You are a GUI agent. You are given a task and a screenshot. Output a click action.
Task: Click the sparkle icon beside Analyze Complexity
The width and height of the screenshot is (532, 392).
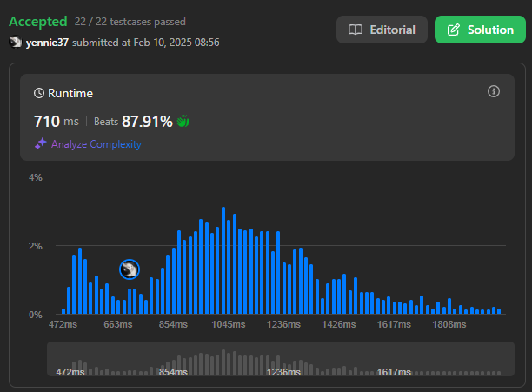[41, 143]
